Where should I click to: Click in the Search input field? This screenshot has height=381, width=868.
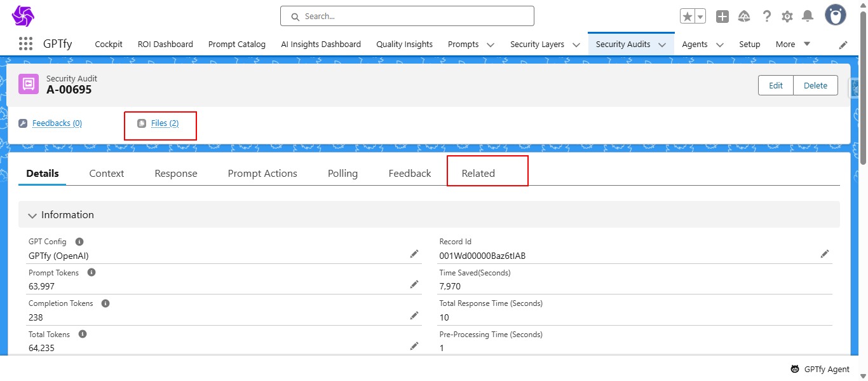407,16
